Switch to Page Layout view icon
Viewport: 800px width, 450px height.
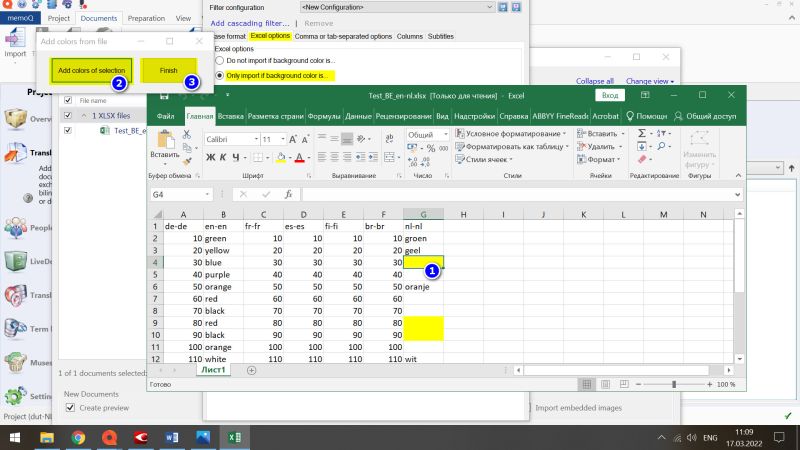tap(605, 384)
